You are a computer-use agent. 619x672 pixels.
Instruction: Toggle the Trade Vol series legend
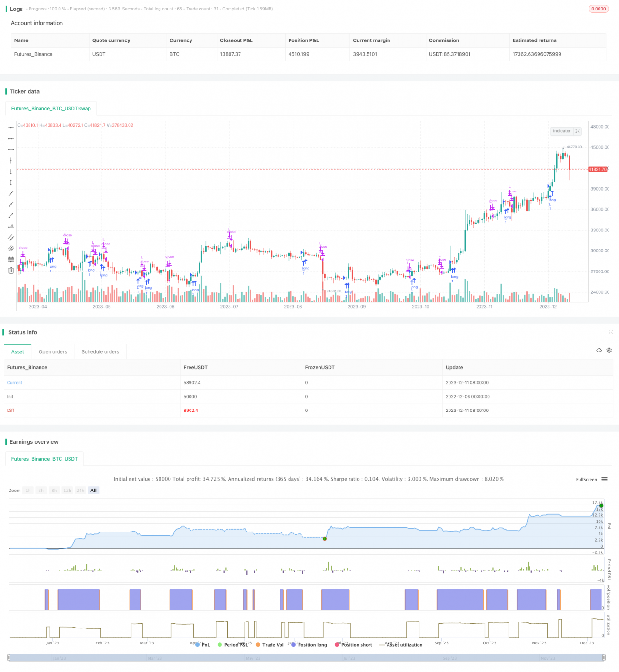point(270,645)
